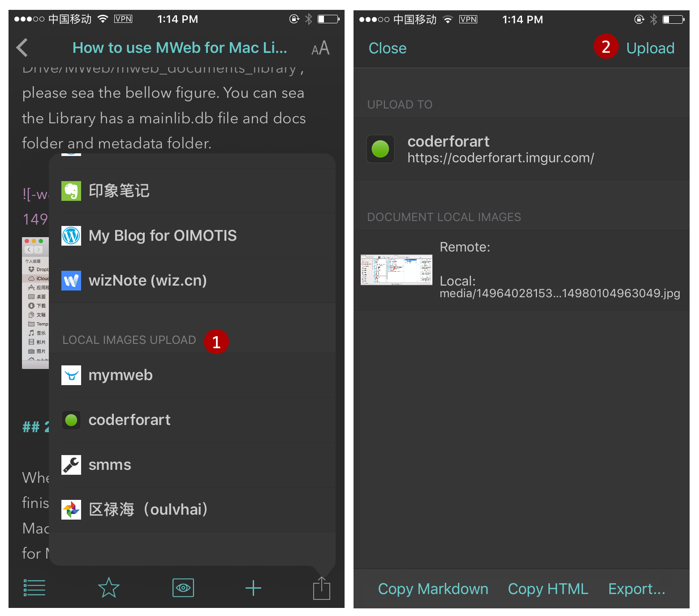Select mymweb as image upload service
Viewport: 699px width, 616px height.
click(x=121, y=375)
